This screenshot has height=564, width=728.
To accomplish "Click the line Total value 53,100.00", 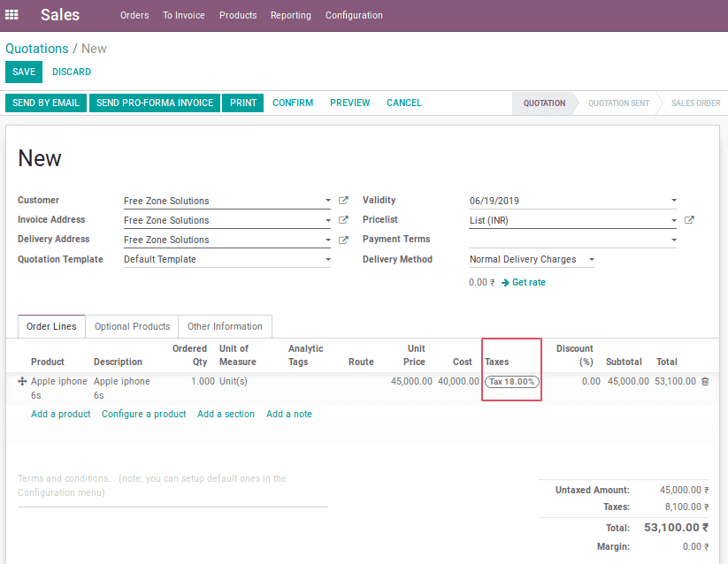I will [675, 381].
